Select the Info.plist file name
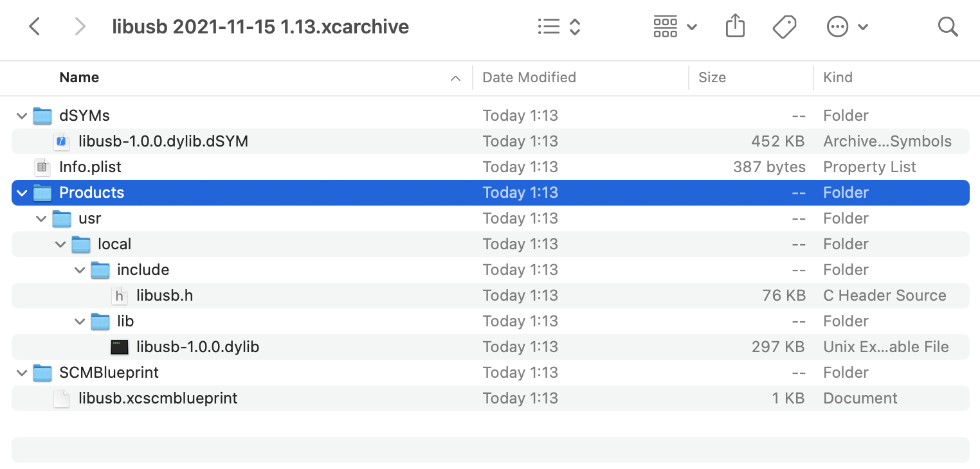980x469 pixels. [90, 167]
